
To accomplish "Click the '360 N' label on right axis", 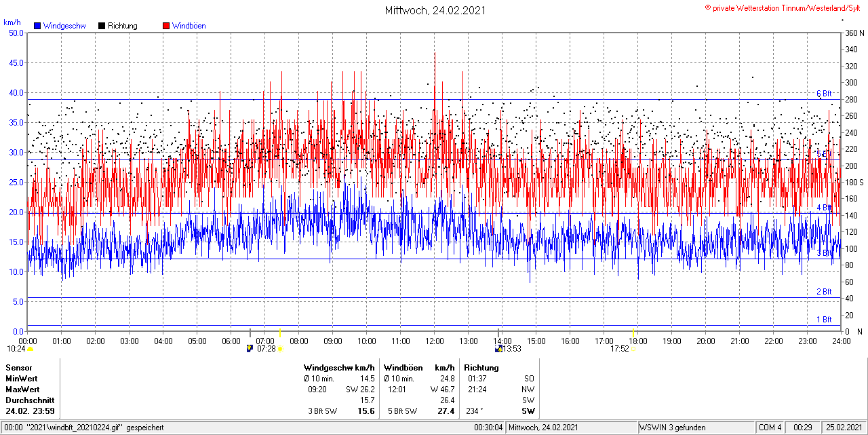I will [854, 33].
